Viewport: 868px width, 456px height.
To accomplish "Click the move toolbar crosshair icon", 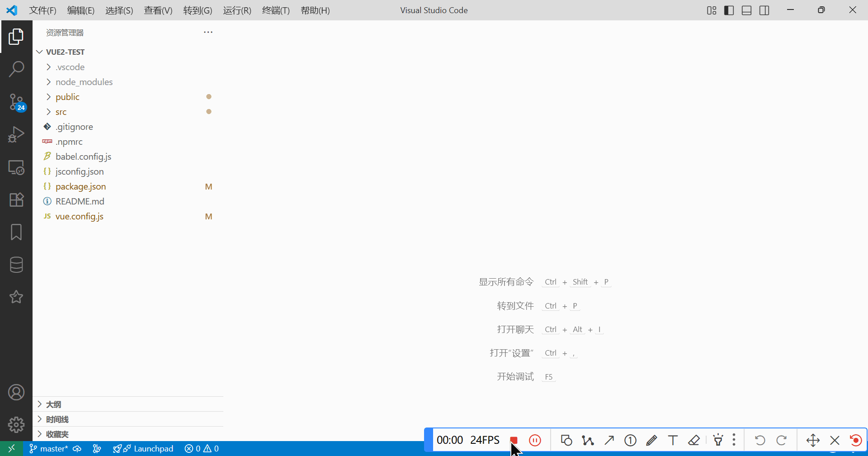I will click(813, 440).
